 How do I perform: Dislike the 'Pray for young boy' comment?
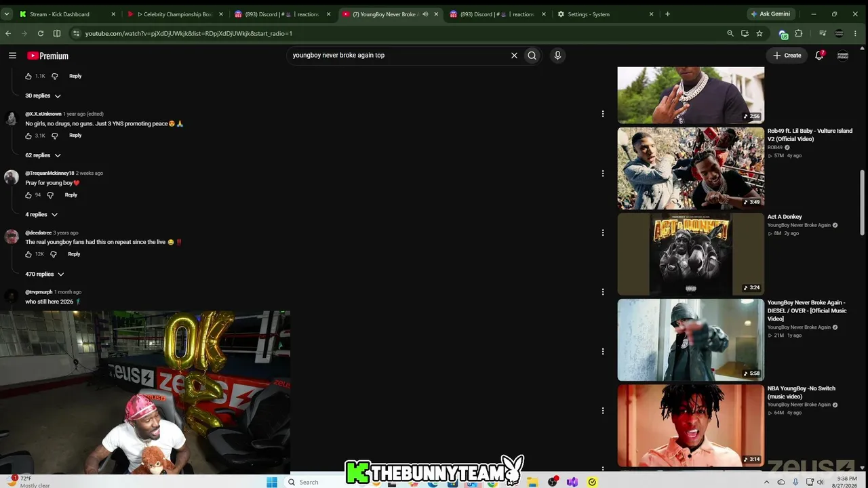click(50, 195)
